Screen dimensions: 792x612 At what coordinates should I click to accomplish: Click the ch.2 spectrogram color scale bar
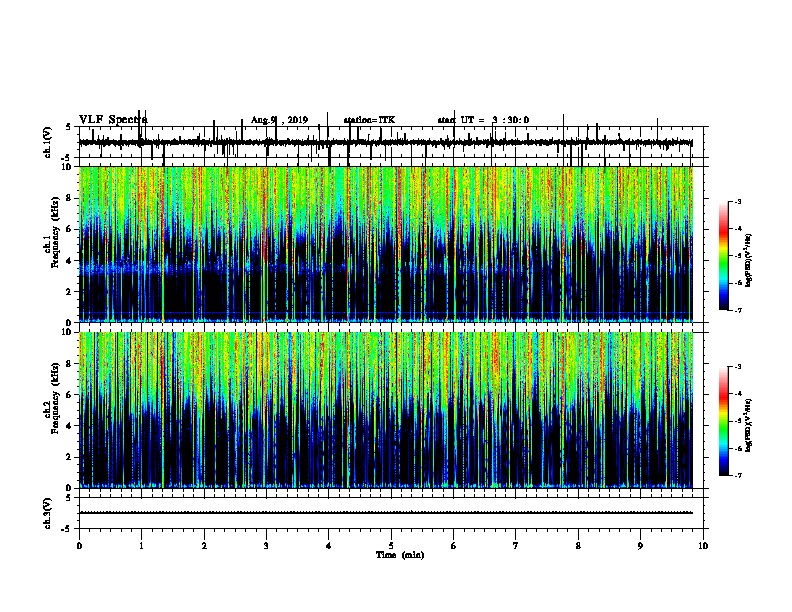tap(724, 421)
